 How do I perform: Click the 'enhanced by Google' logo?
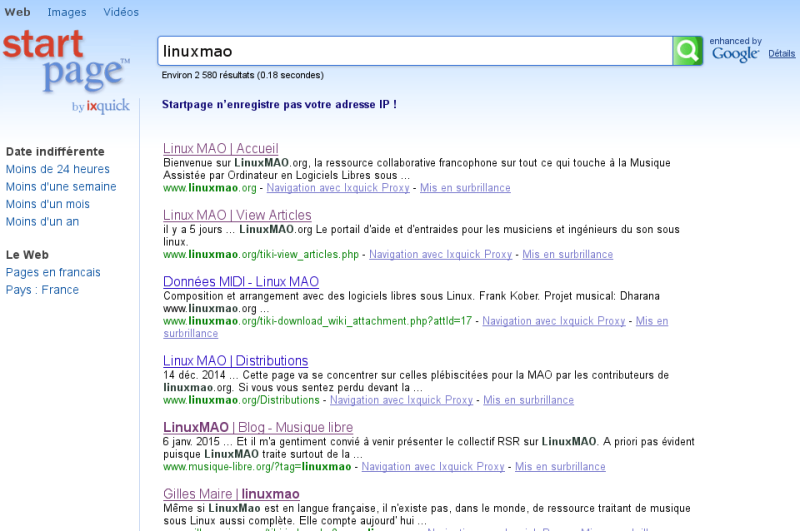[x=735, y=50]
